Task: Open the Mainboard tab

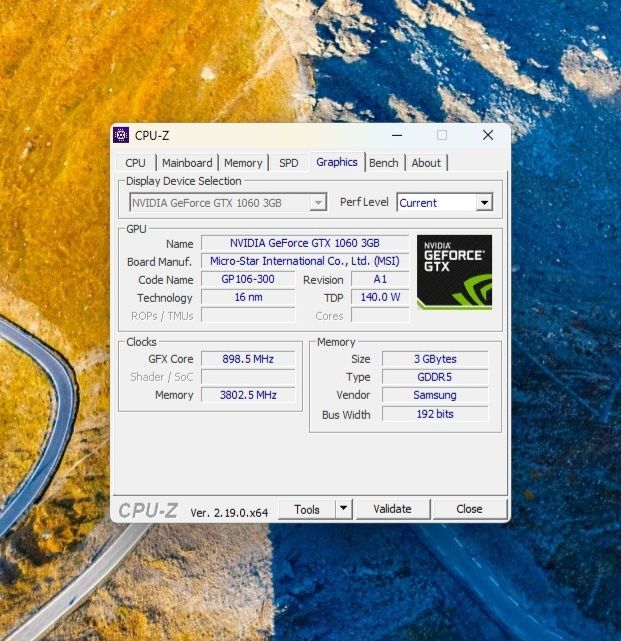Action: coord(187,163)
